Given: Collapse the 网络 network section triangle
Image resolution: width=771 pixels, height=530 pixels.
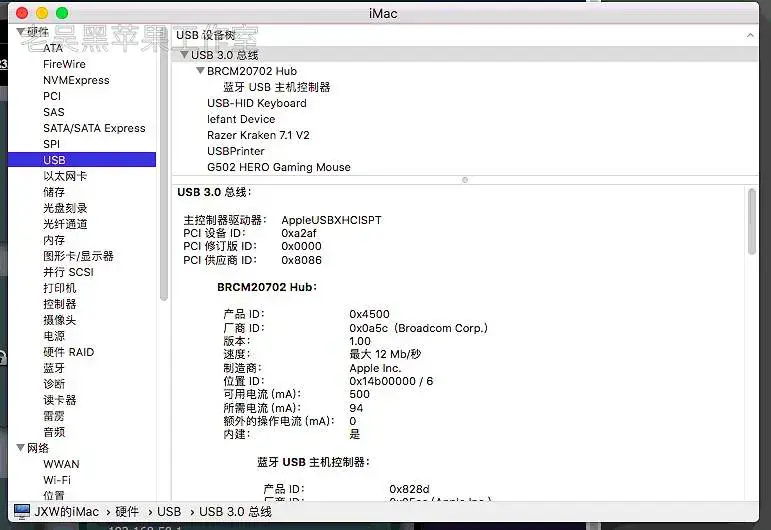Looking at the screenshot, I should coord(20,448).
